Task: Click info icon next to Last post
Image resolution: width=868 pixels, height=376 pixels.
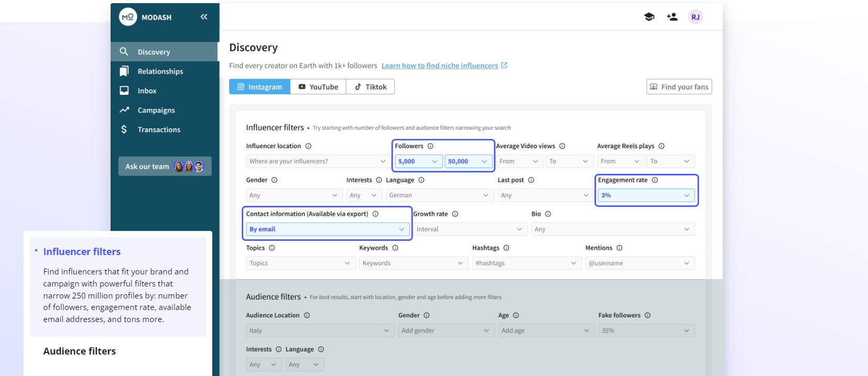Action: tap(531, 180)
